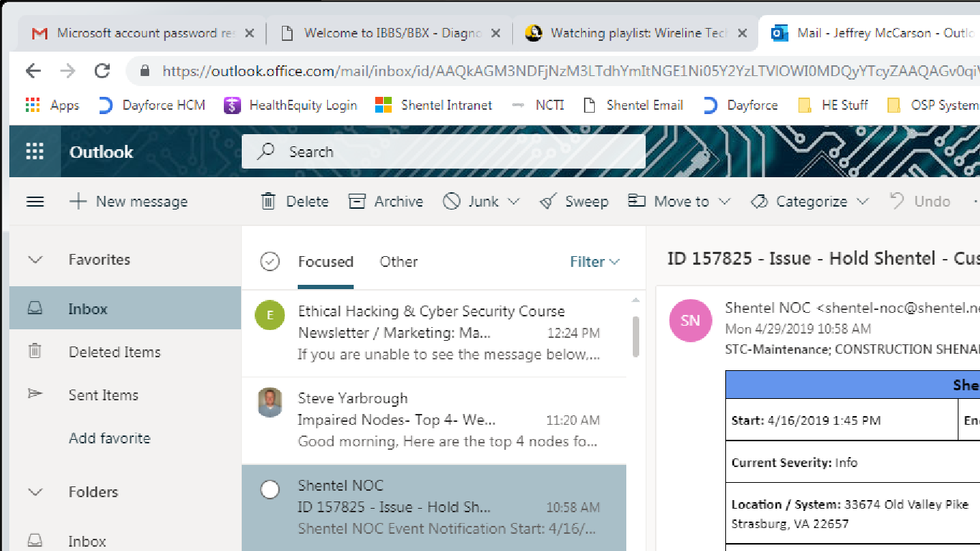The image size is (980, 551).
Task: Toggle the select-all circle checkbox
Action: tap(270, 262)
